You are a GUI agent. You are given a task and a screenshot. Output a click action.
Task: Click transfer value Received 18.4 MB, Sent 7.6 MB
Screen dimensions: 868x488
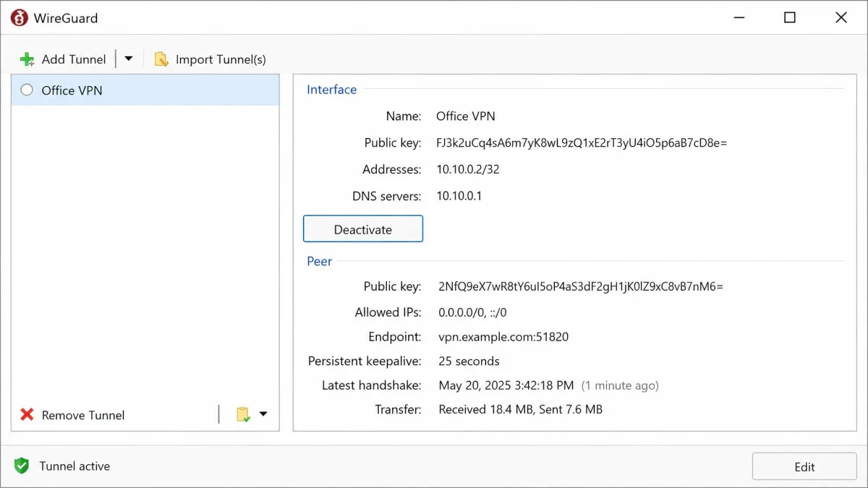(x=521, y=409)
